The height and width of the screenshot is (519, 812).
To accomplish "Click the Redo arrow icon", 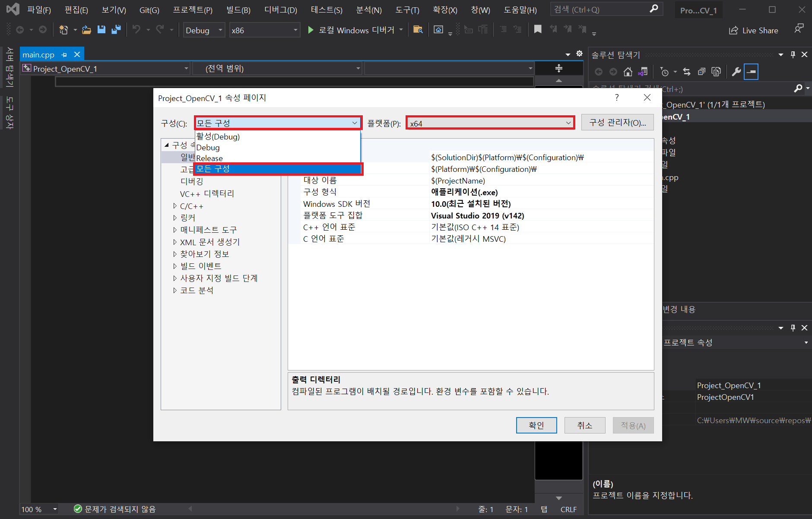I will coord(160,29).
